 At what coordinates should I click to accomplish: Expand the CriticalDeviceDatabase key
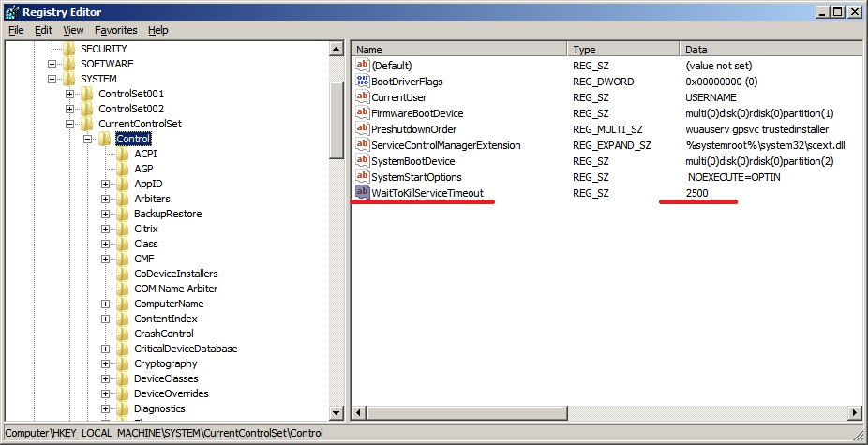click(x=105, y=349)
